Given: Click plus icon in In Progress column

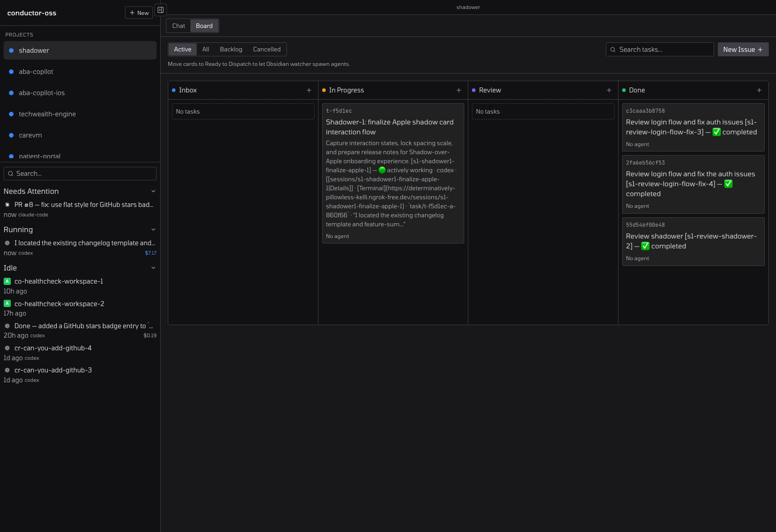Looking at the screenshot, I should coord(459,90).
